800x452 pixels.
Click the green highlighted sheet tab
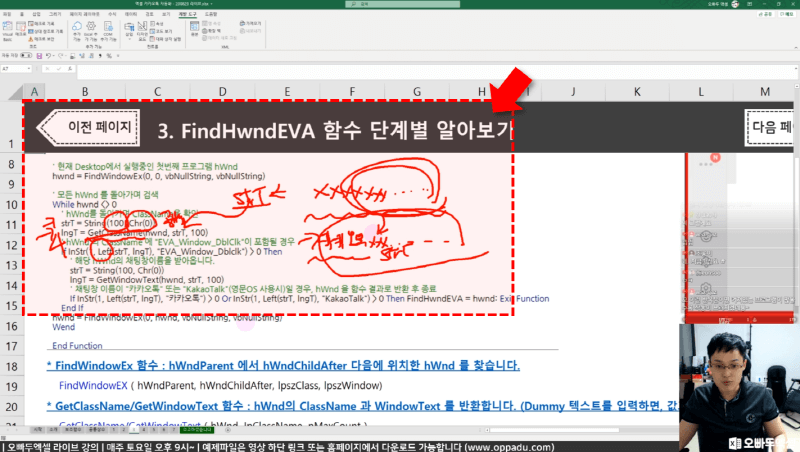pyautogui.click(x=197, y=430)
